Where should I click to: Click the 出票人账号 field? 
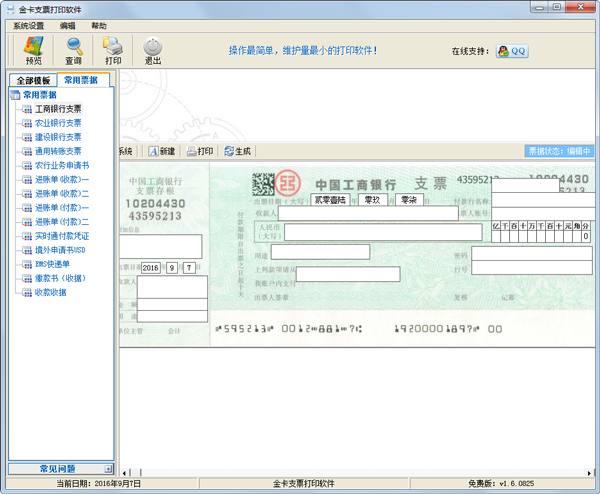click(543, 214)
